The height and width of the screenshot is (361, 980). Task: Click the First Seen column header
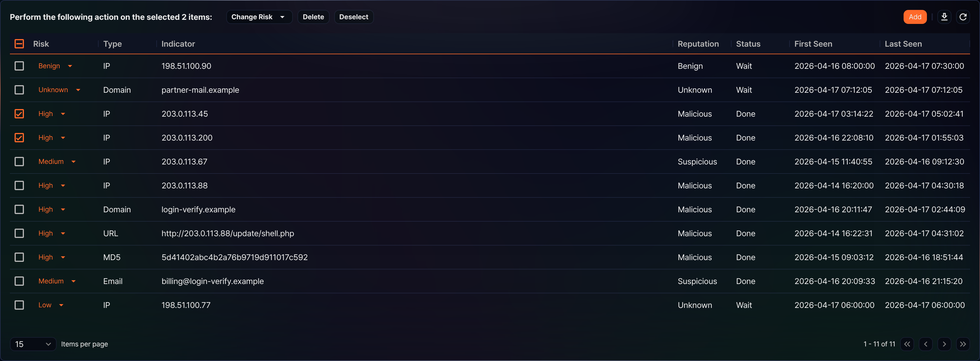pos(813,44)
